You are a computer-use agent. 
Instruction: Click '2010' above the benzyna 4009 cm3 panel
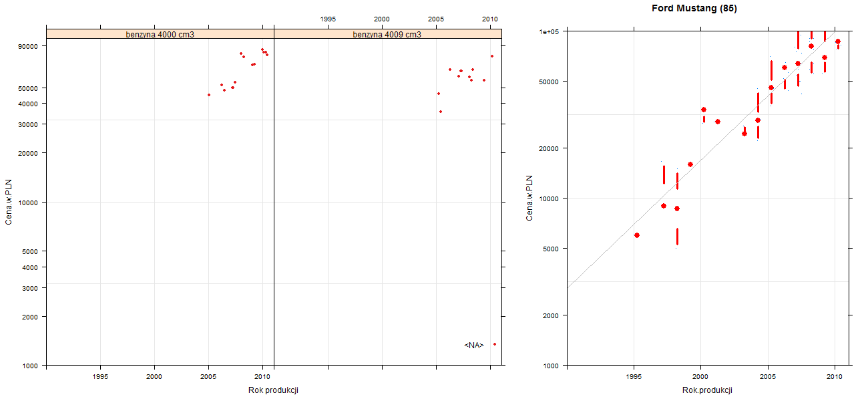click(490, 19)
